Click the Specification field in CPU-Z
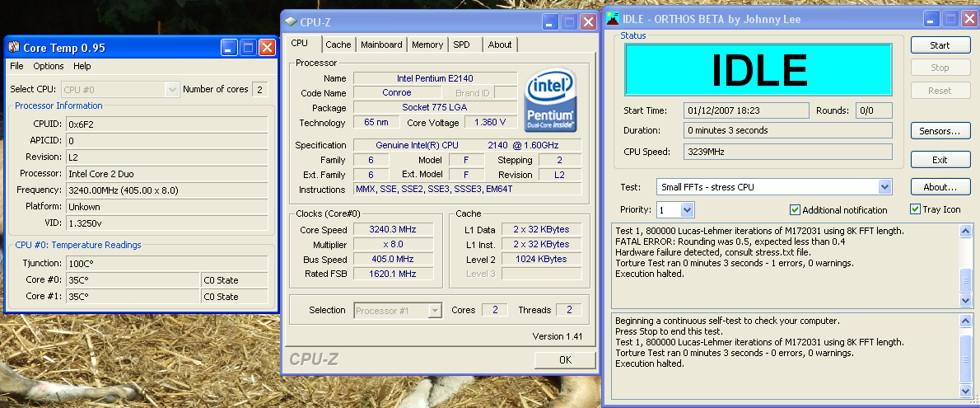980x408 pixels. click(x=468, y=145)
